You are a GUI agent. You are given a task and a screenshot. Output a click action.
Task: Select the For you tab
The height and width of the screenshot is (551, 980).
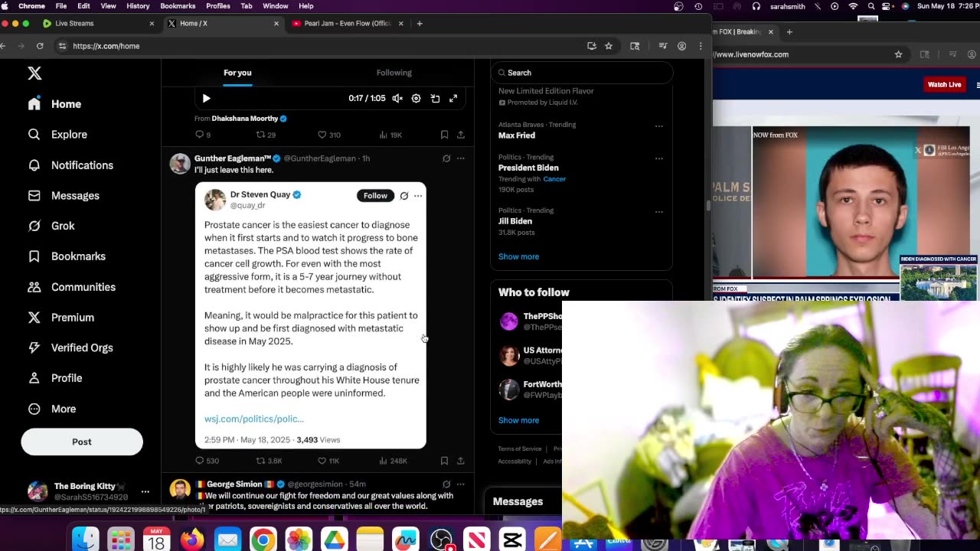(237, 73)
